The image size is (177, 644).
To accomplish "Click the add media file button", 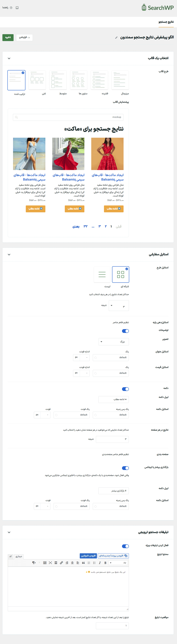I will click(x=113, y=556).
